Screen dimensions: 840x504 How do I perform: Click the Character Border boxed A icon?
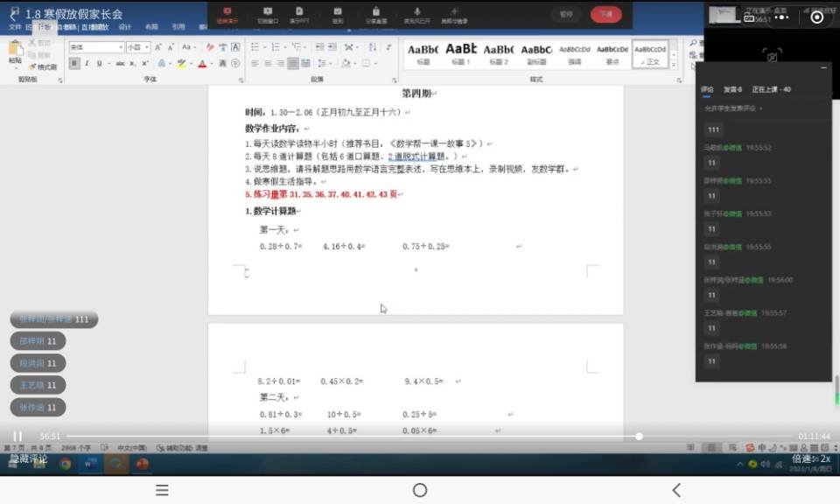[235, 47]
